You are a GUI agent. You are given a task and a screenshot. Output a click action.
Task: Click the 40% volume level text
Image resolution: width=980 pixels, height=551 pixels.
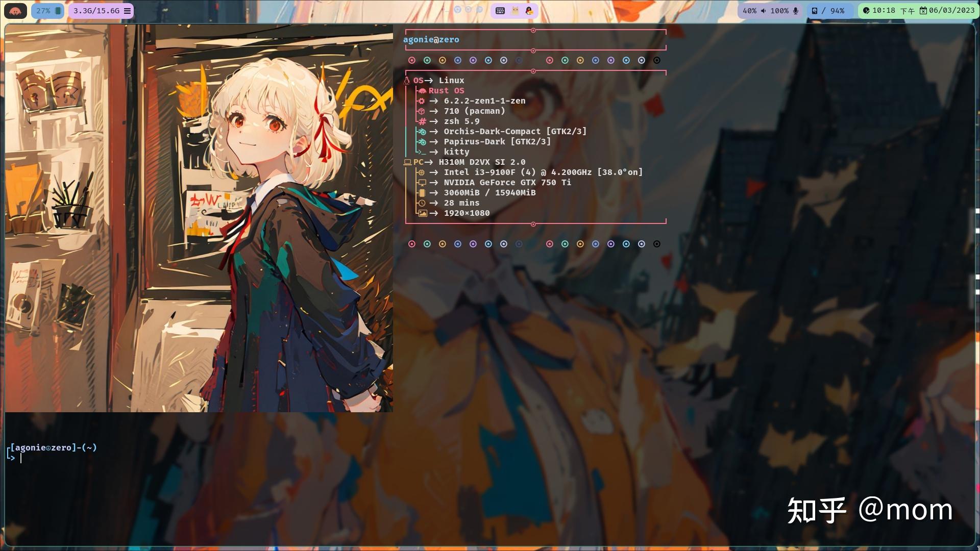click(x=749, y=11)
